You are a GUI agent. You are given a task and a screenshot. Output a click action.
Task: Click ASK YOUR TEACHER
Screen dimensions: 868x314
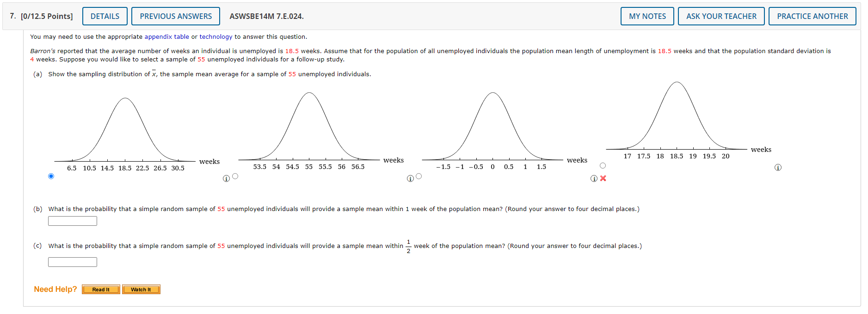coord(721,16)
